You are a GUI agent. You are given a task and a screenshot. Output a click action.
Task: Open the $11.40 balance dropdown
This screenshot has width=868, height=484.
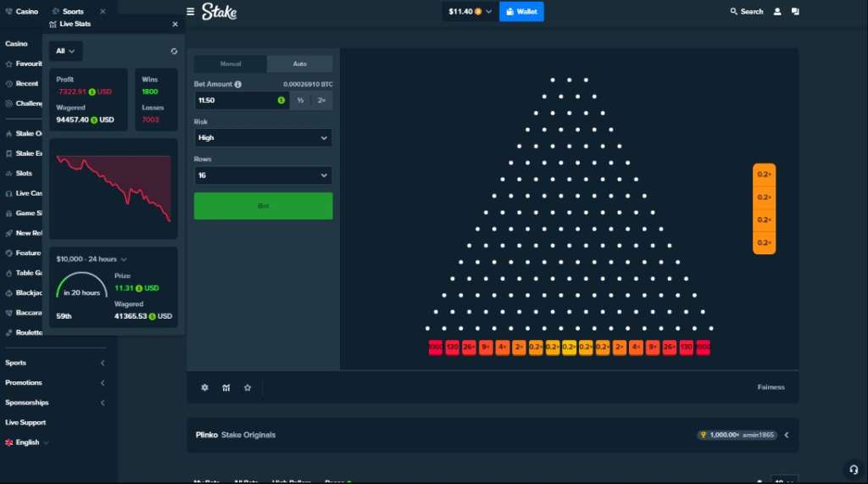coord(470,11)
